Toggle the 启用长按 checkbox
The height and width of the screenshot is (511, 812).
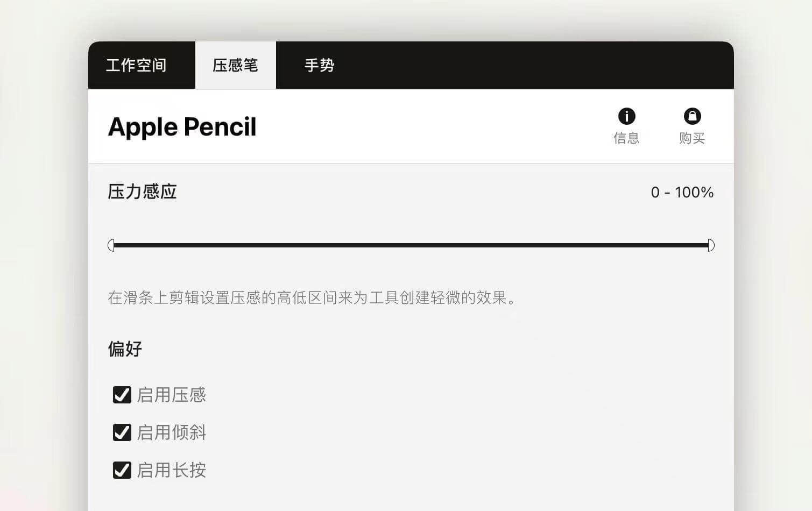point(122,470)
